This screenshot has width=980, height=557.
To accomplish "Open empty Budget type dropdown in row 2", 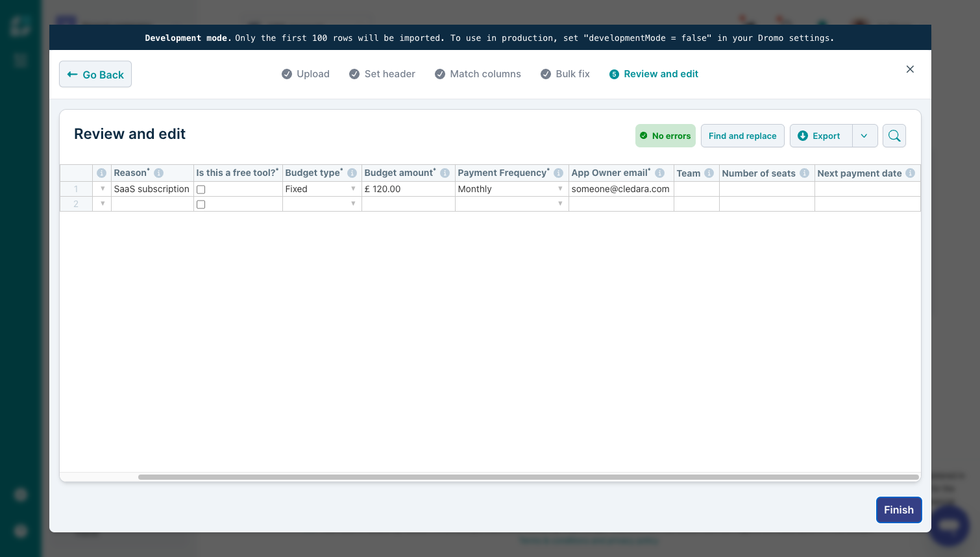I will (x=353, y=204).
